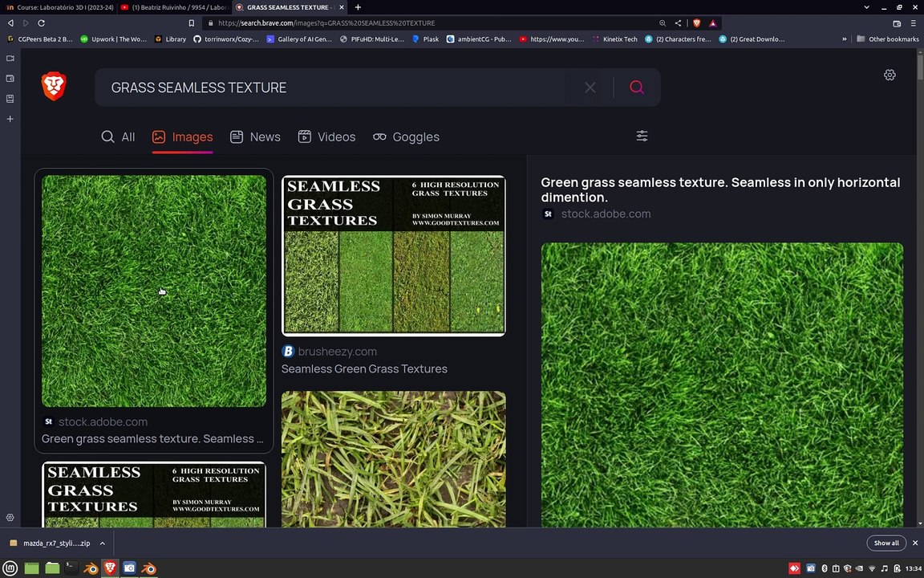Viewport: 924px width, 578px height.
Task: Open CGPeers Beta 2 bookmark
Action: [39, 39]
